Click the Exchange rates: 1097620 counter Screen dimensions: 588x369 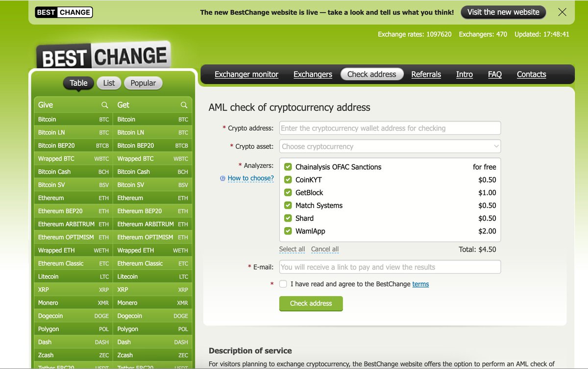415,34
